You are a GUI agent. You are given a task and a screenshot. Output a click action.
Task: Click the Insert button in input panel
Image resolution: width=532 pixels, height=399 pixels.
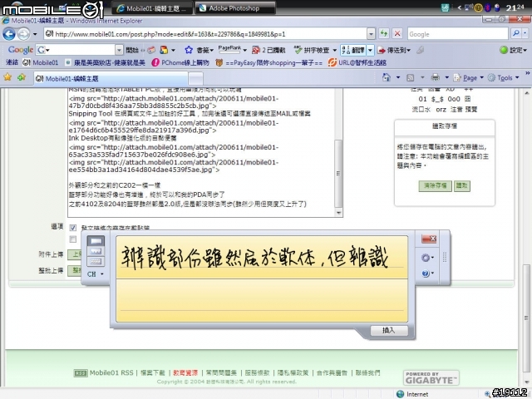point(389,330)
